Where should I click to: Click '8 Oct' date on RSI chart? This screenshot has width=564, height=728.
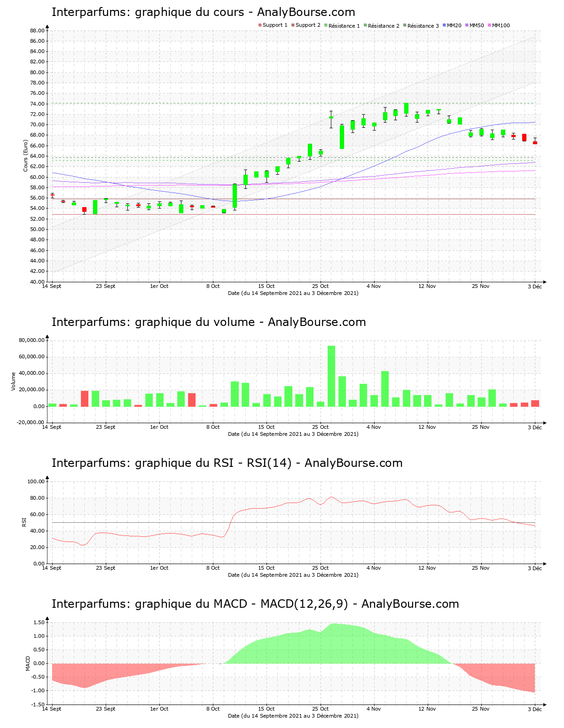coord(213,568)
